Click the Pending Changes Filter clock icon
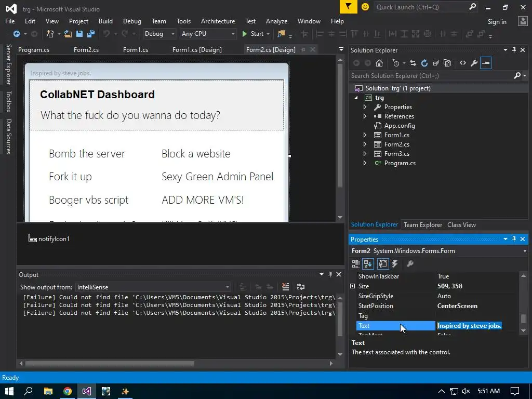The height and width of the screenshot is (399, 532). [x=395, y=63]
